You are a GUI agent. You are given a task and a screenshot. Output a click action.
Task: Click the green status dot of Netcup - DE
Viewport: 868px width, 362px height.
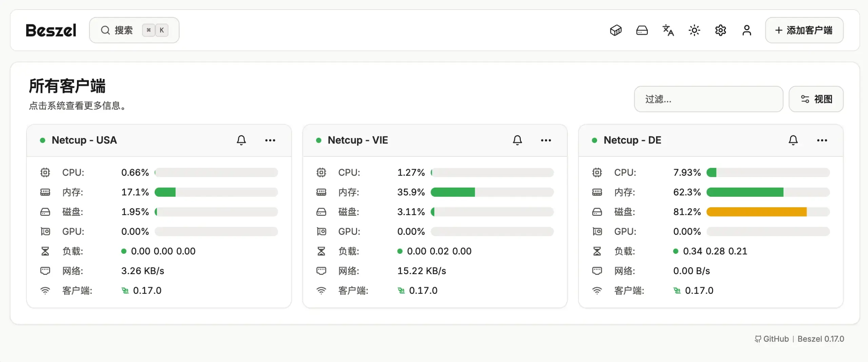tap(594, 140)
